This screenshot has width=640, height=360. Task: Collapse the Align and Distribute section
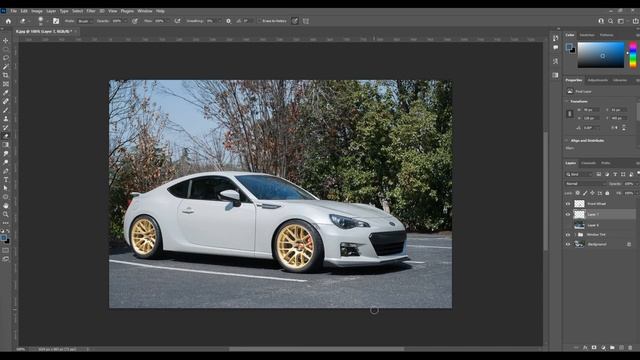pyautogui.click(x=567, y=140)
